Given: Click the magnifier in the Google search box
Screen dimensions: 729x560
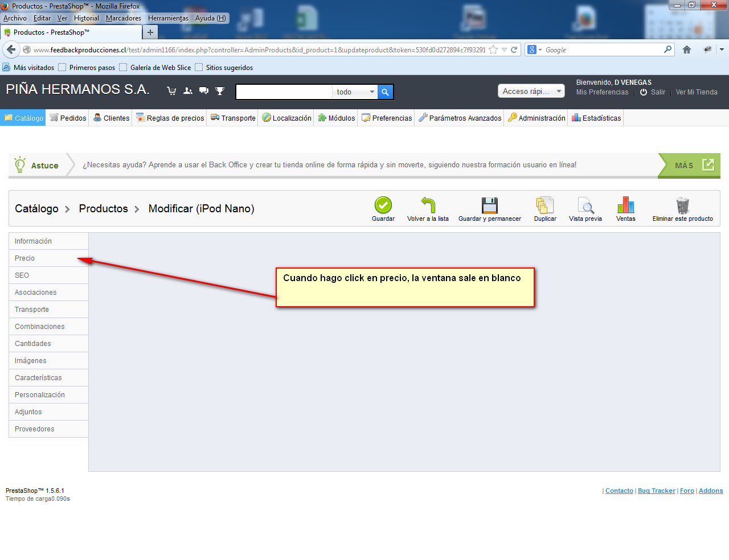Looking at the screenshot, I should click(x=668, y=50).
